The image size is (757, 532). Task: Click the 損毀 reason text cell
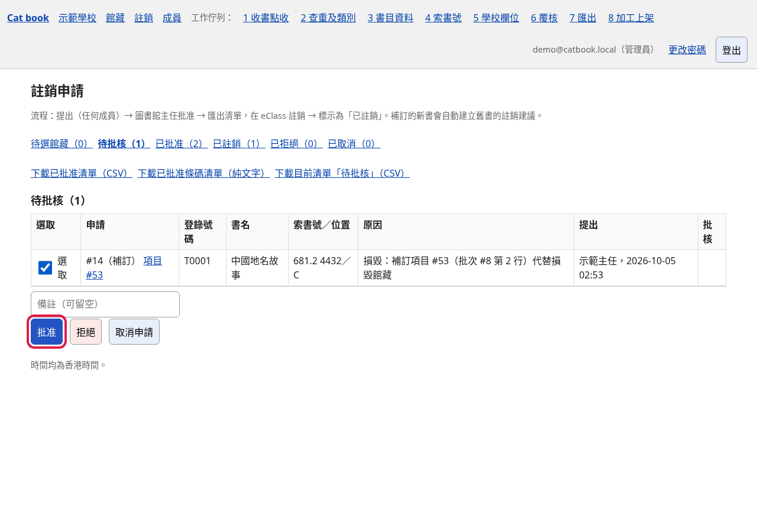[x=466, y=268]
